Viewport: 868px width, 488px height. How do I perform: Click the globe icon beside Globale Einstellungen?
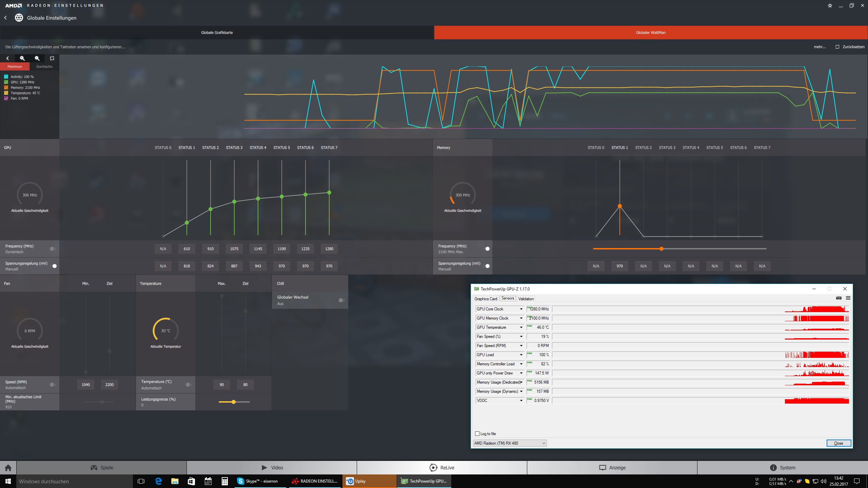(19, 18)
